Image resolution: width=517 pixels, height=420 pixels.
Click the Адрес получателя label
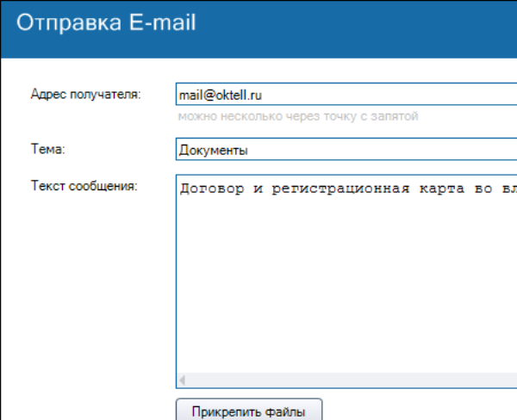coord(85,94)
